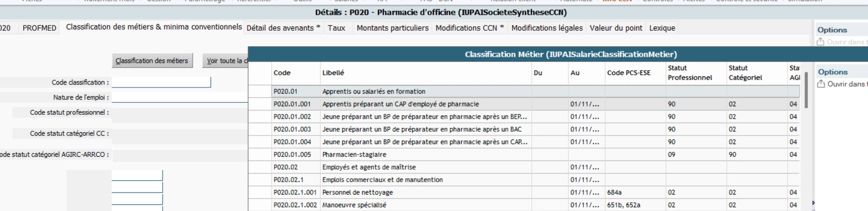The width and height of the screenshot is (868, 211).
Task: Select row P020.01.001 Apprentis préparant un CAP
Action: [400, 104]
